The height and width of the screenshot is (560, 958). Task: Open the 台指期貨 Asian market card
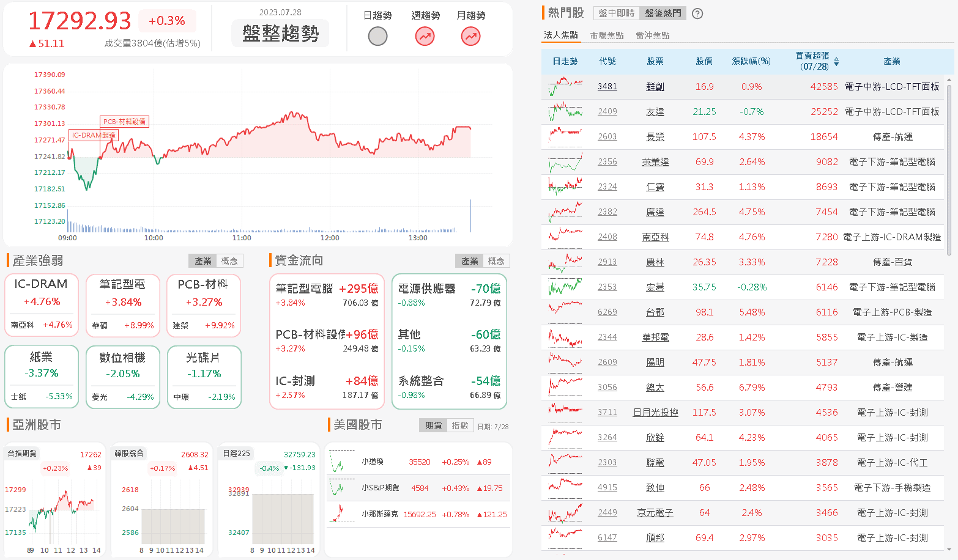[54, 499]
